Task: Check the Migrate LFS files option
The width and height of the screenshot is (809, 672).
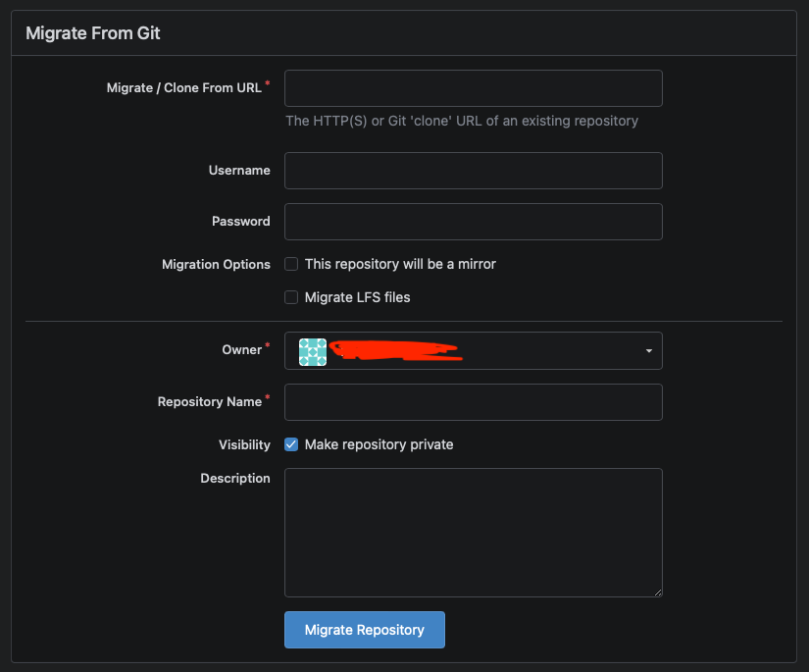Action: point(291,297)
